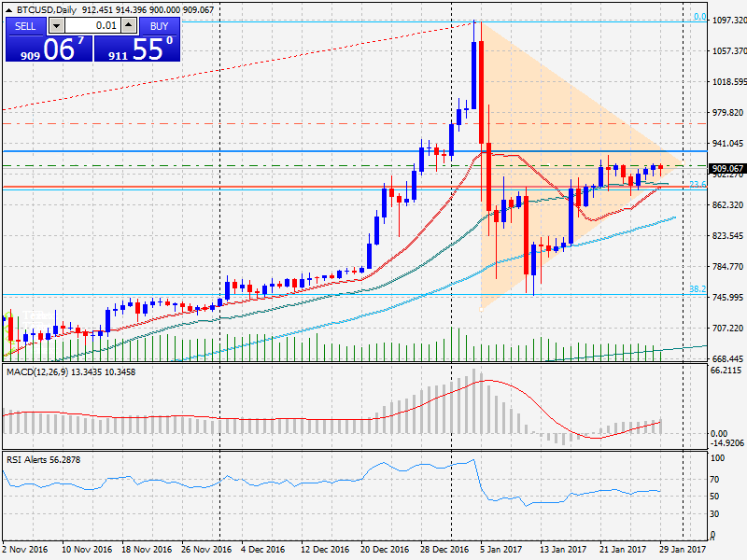Click the 38.2 Fibonacci level label
Image resolution: width=747 pixels, height=560 pixels.
click(698, 289)
